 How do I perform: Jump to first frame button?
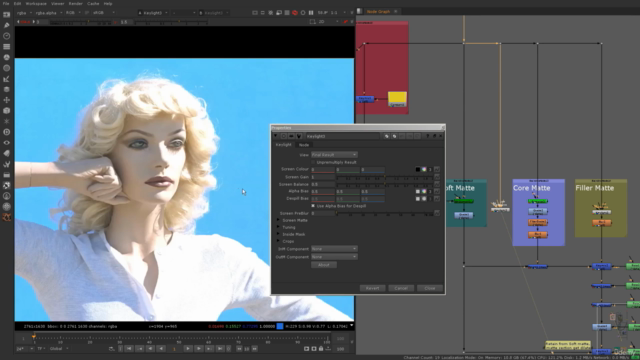(129, 349)
